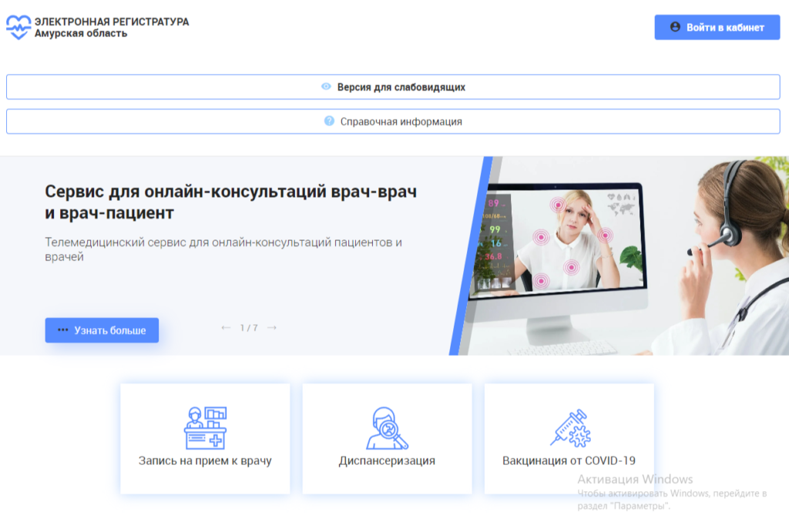
Task: Open the Диспансеризация service card
Action: point(387,438)
